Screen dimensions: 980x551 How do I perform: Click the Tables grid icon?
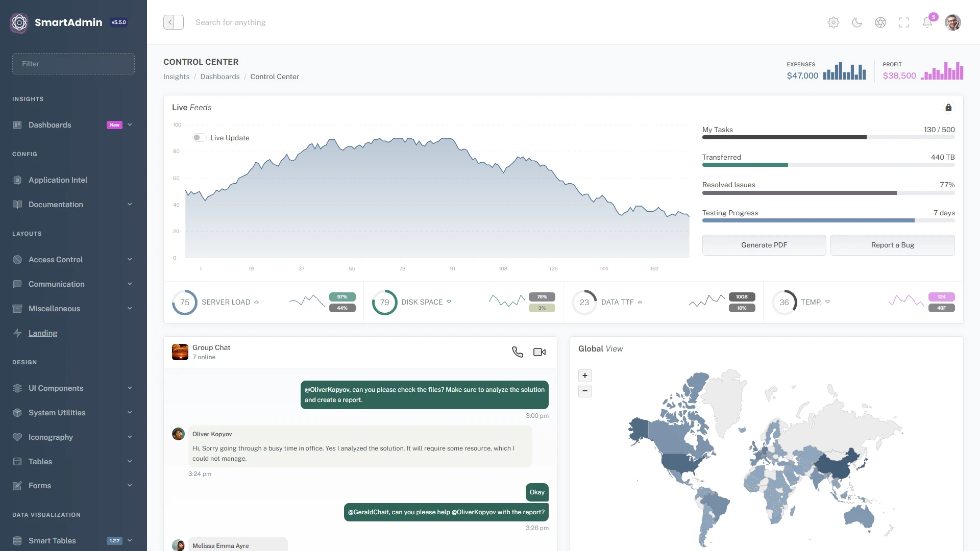tap(17, 462)
